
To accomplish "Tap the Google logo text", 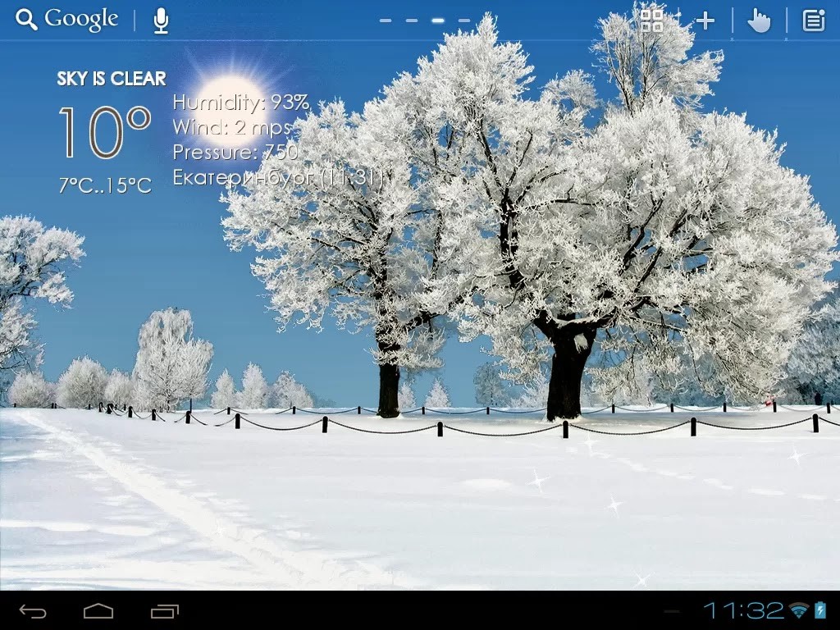I will pyautogui.click(x=81, y=20).
